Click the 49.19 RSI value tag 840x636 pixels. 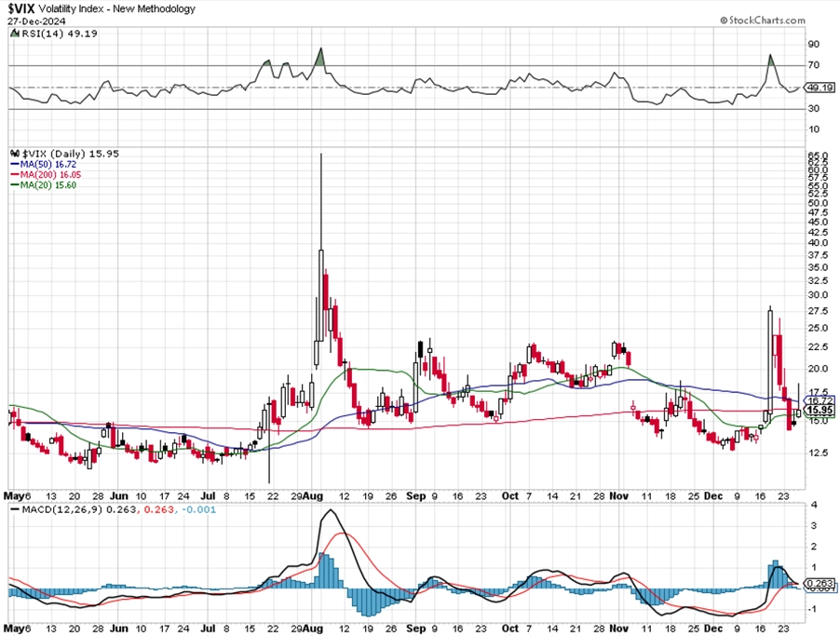[x=820, y=88]
